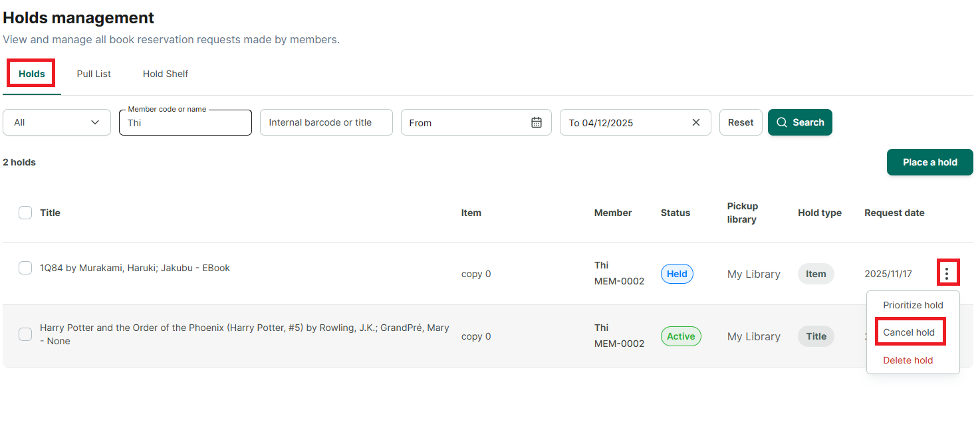
Task: Click the Request date column header
Action: point(894,213)
